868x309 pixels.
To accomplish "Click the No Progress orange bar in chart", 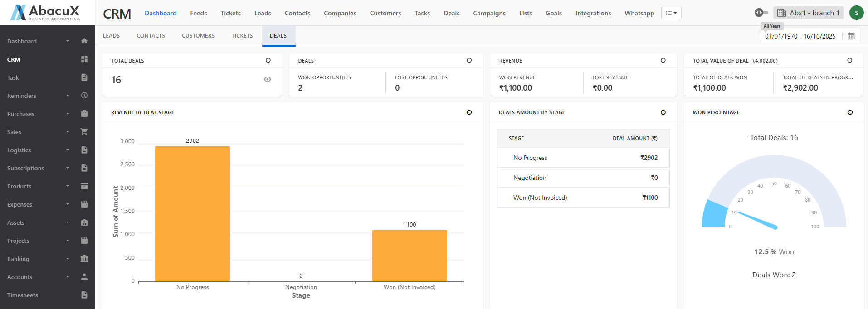I will [x=192, y=214].
